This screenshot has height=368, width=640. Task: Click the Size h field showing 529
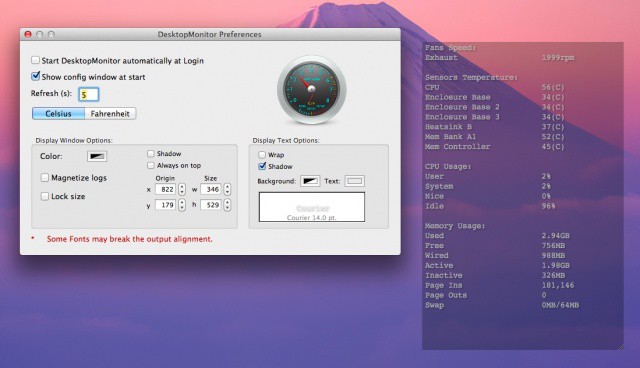tap(211, 205)
